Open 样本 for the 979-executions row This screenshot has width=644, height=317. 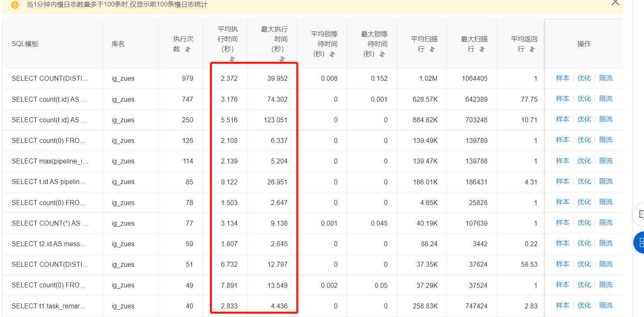click(x=563, y=78)
